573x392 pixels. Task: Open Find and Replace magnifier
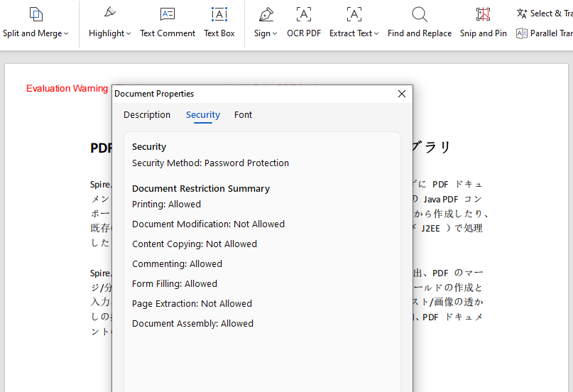[420, 14]
